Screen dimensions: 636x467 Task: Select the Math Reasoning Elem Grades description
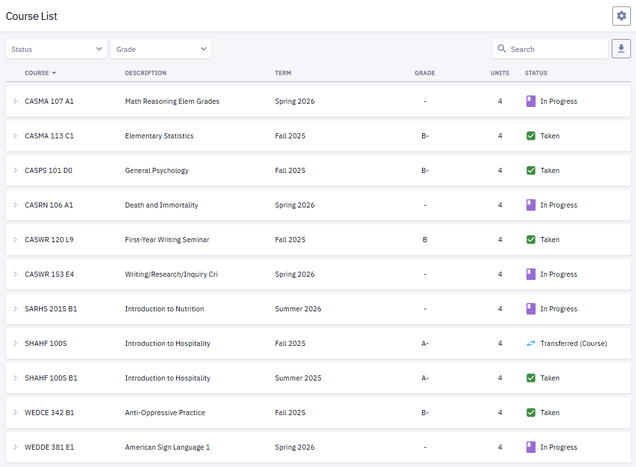(x=172, y=101)
